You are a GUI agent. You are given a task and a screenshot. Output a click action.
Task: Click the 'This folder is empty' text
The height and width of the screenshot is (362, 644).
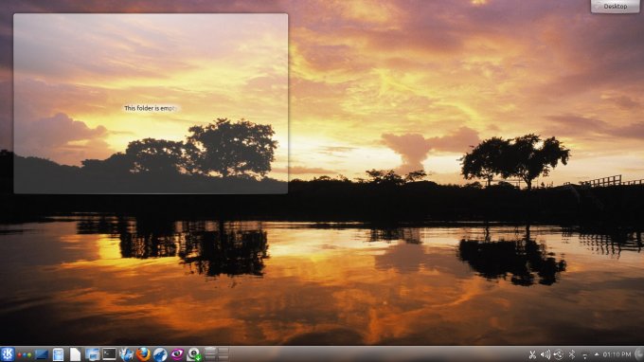point(151,108)
